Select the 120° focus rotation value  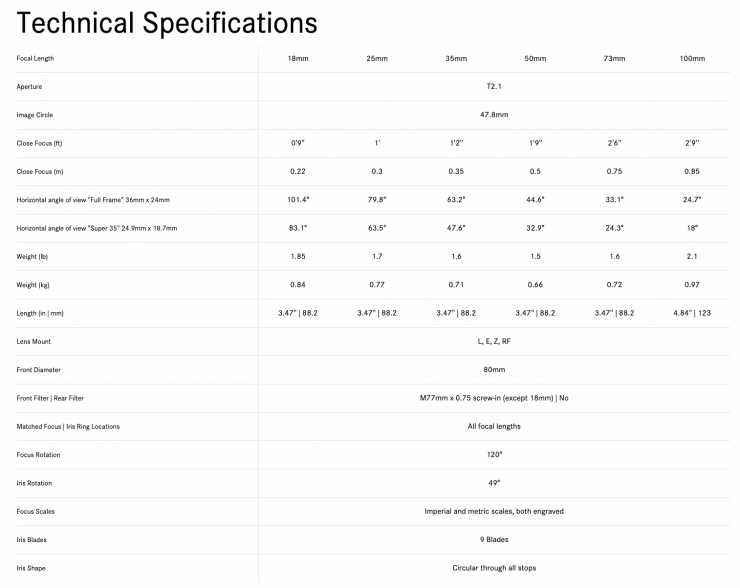(x=494, y=455)
